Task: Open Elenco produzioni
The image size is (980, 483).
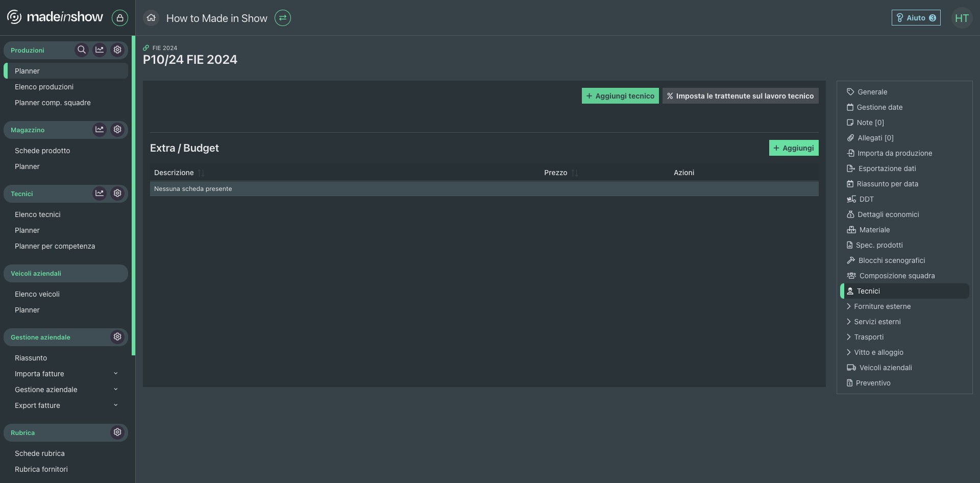Action: coord(44,87)
